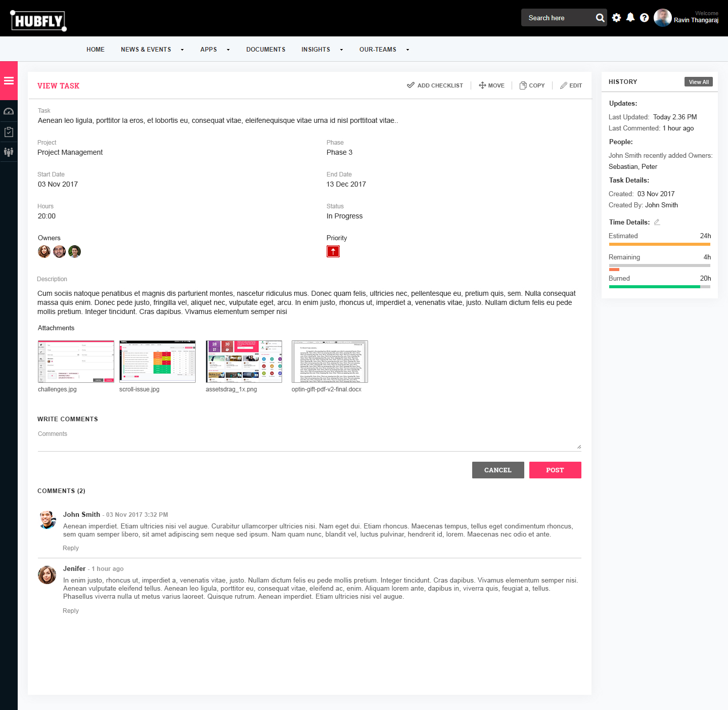Click In Progress status value
Screen dimensions: 728x710
(344, 216)
